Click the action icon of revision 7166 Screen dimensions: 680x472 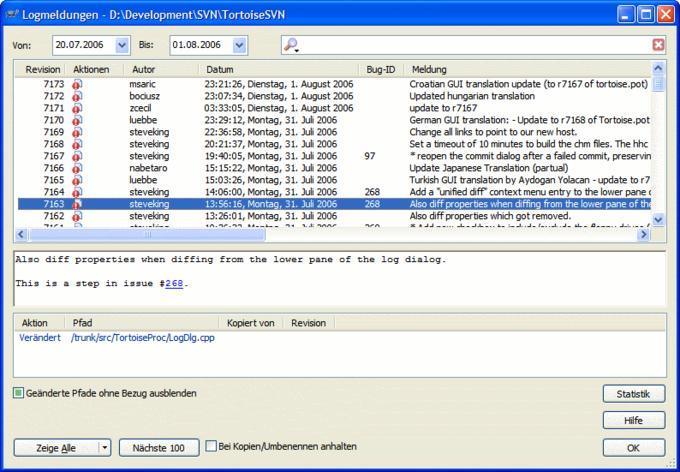(x=77, y=168)
